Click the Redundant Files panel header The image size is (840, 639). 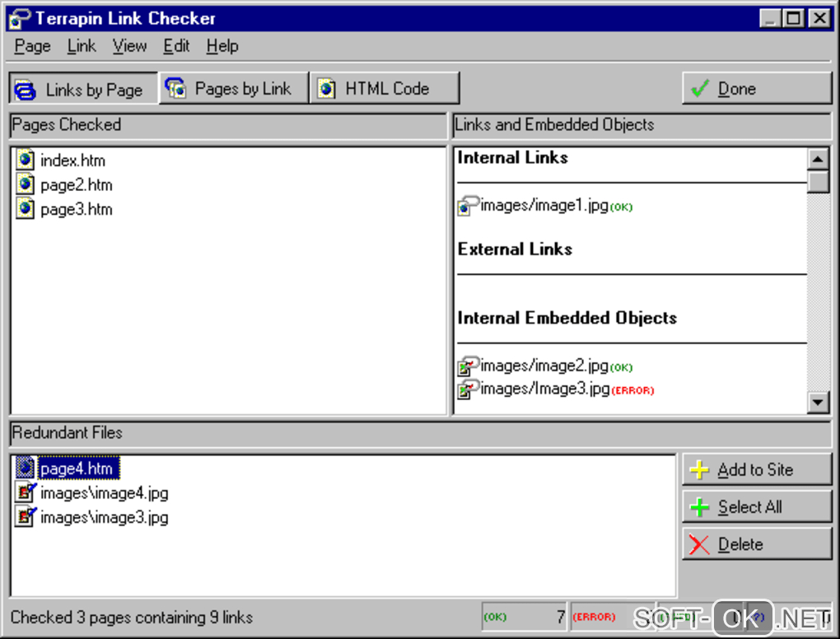[421, 433]
